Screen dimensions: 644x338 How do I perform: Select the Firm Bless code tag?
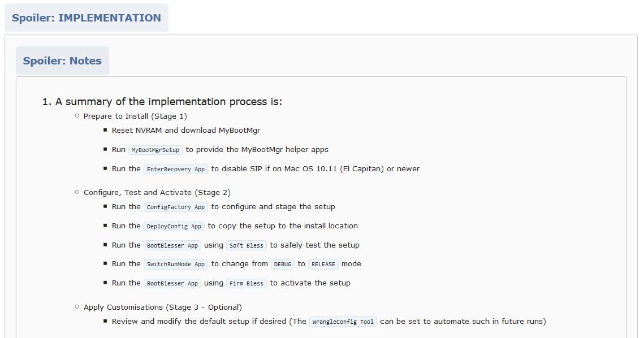pyautogui.click(x=247, y=283)
